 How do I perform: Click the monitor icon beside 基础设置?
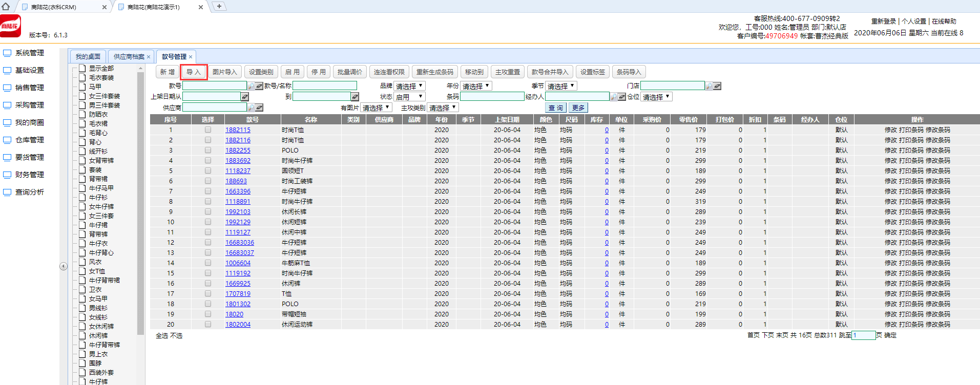pyautogui.click(x=7, y=71)
